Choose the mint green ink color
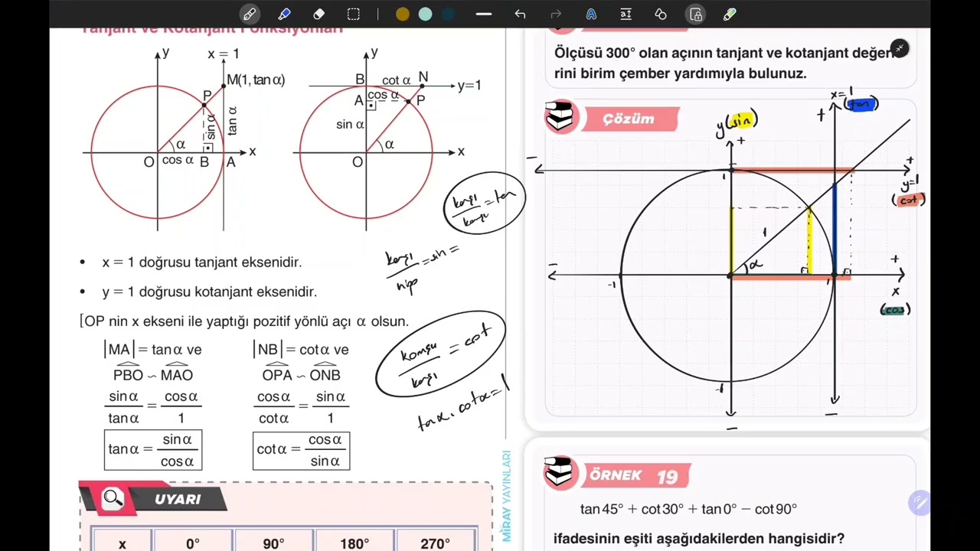The width and height of the screenshot is (980, 551). (426, 14)
